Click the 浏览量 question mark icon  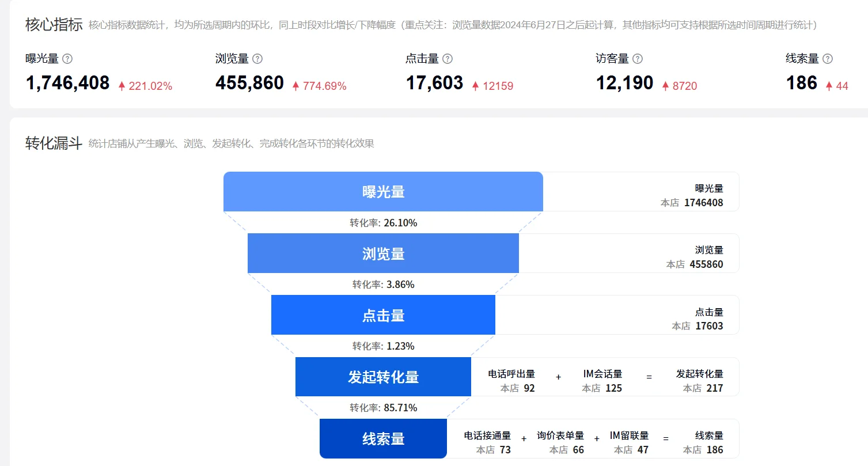coord(257,58)
